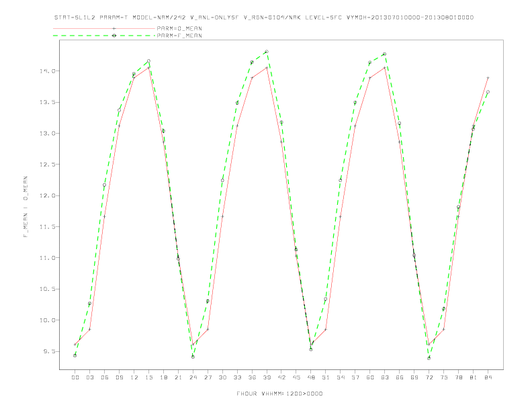Click the 21 forecast hour tick label
Viewport: 532px width, 411px height.
click(x=178, y=377)
